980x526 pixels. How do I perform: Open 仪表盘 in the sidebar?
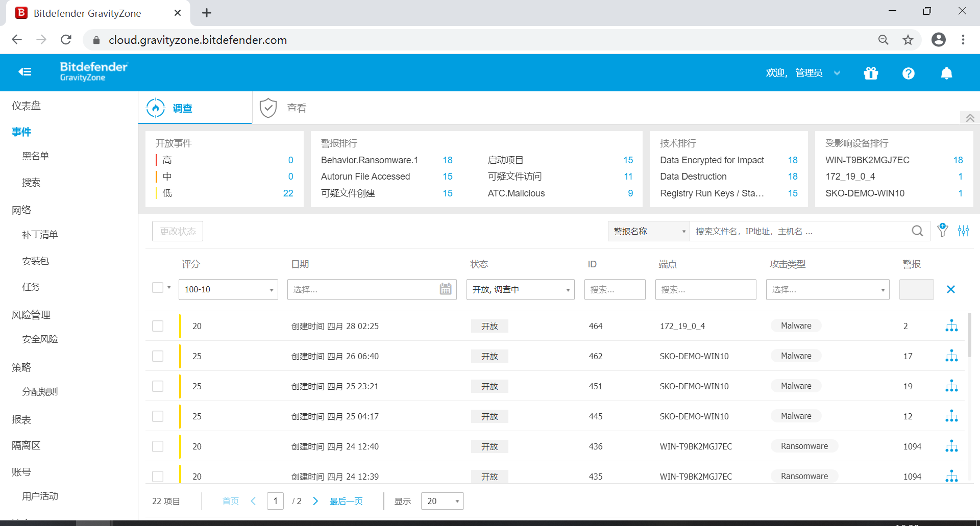click(26, 106)
